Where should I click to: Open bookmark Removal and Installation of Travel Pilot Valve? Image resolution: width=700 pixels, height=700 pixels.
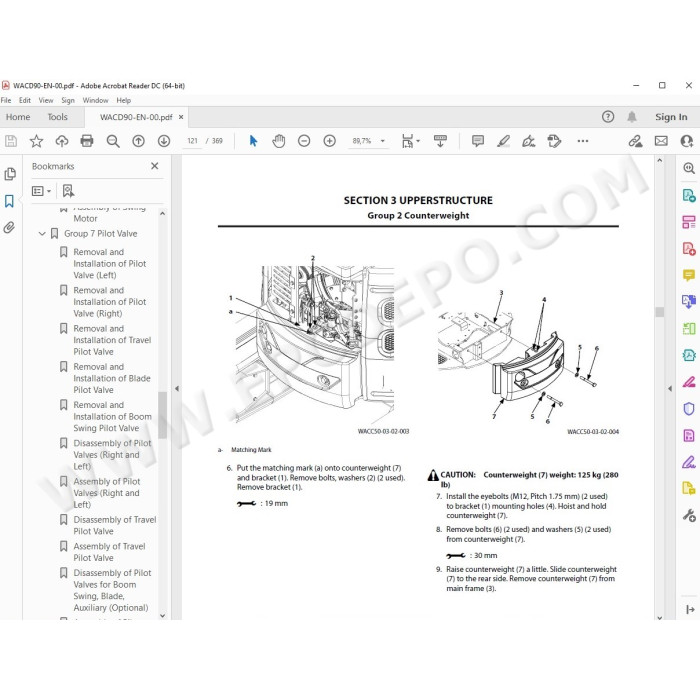point(112,340)
